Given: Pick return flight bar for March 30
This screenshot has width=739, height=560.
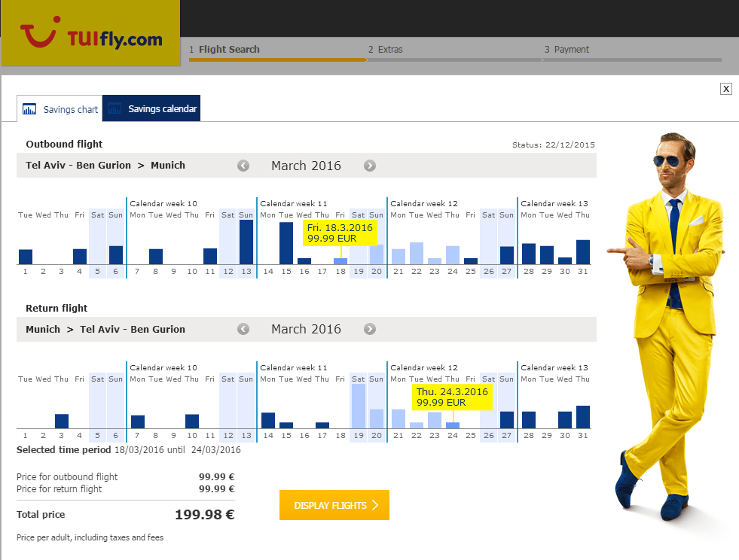Looking at the screenshot, I should click(565, 420).
